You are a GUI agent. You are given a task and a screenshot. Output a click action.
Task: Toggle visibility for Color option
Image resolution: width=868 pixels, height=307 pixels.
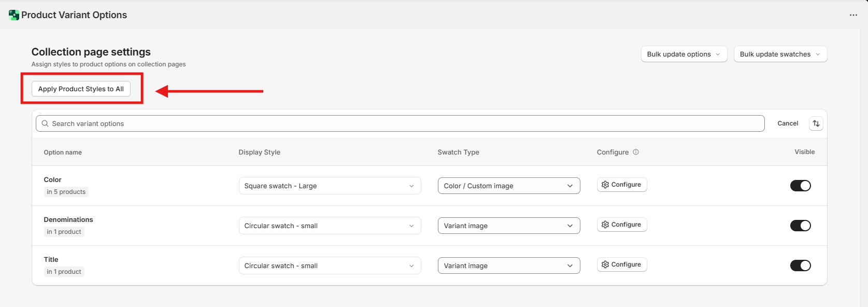click(800, 186)
